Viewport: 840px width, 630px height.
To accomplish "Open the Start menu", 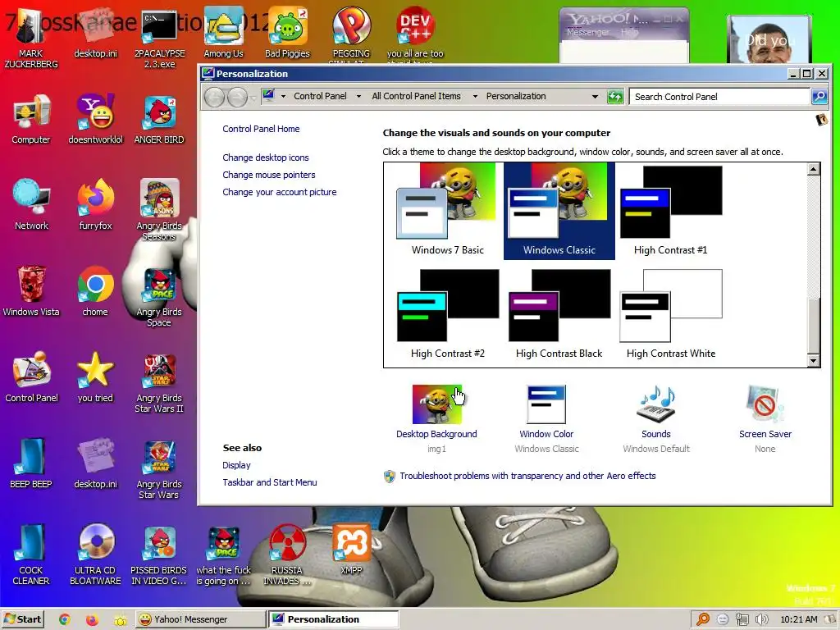I will (22, 619).
